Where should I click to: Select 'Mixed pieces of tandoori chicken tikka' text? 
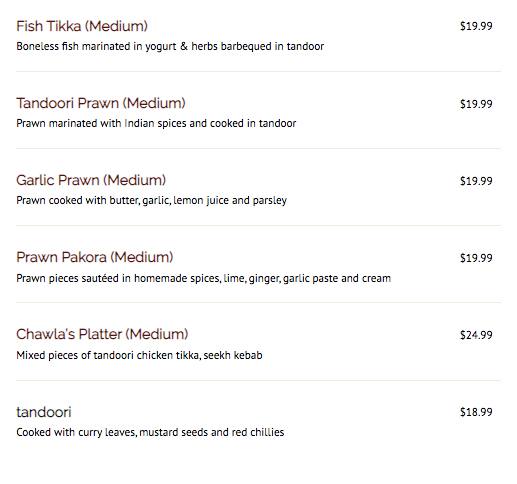(x=139, y=355)
